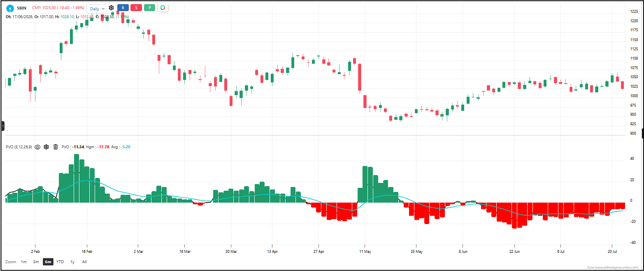Expand the left side panel handle
Viewport: 644px width, 271px height.
pyautogui.click(x=3, y=126)
